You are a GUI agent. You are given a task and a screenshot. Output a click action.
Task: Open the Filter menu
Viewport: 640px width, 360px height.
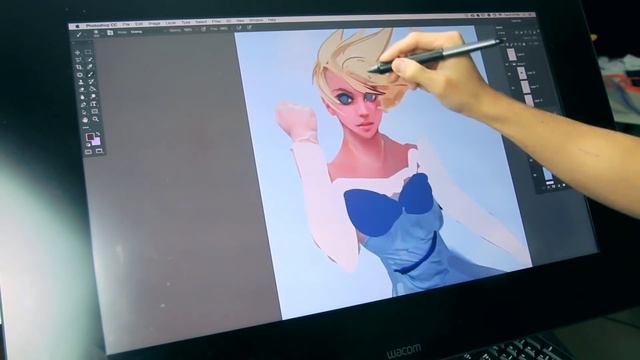pyautogui.click(x=217, y=22)
